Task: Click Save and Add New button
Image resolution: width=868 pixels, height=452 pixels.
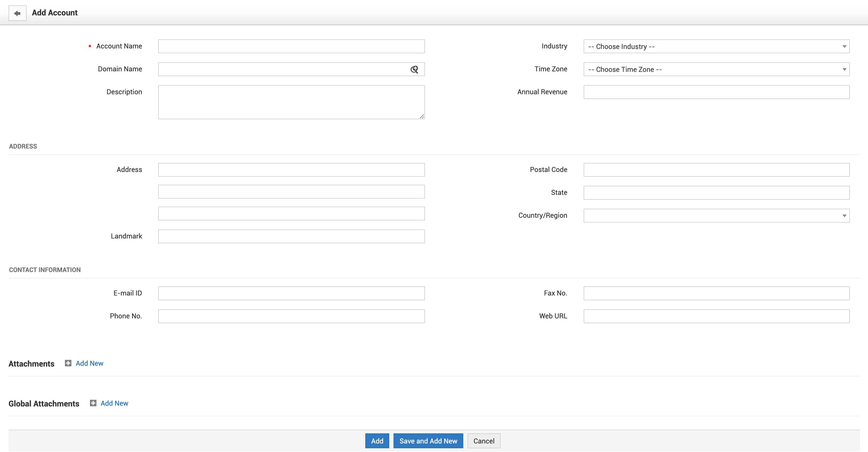Action: [x=428, y=441]
